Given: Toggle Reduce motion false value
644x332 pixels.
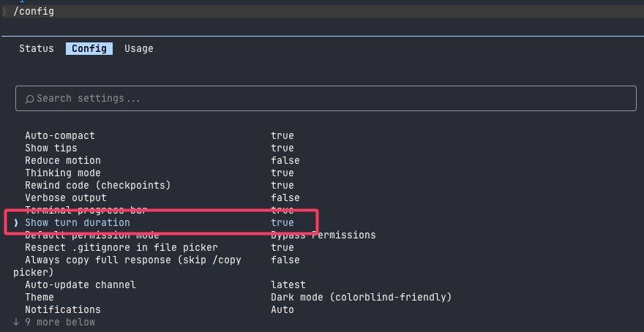Looking at the screenshot, I should pos(285,160).
